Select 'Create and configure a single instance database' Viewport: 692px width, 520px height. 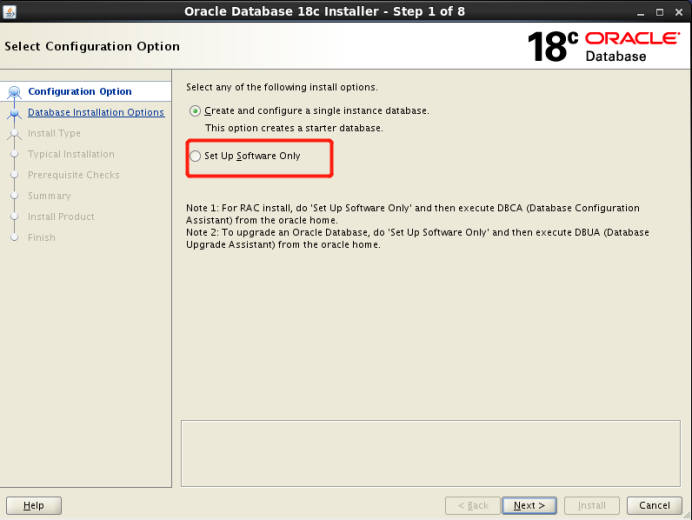195,111
